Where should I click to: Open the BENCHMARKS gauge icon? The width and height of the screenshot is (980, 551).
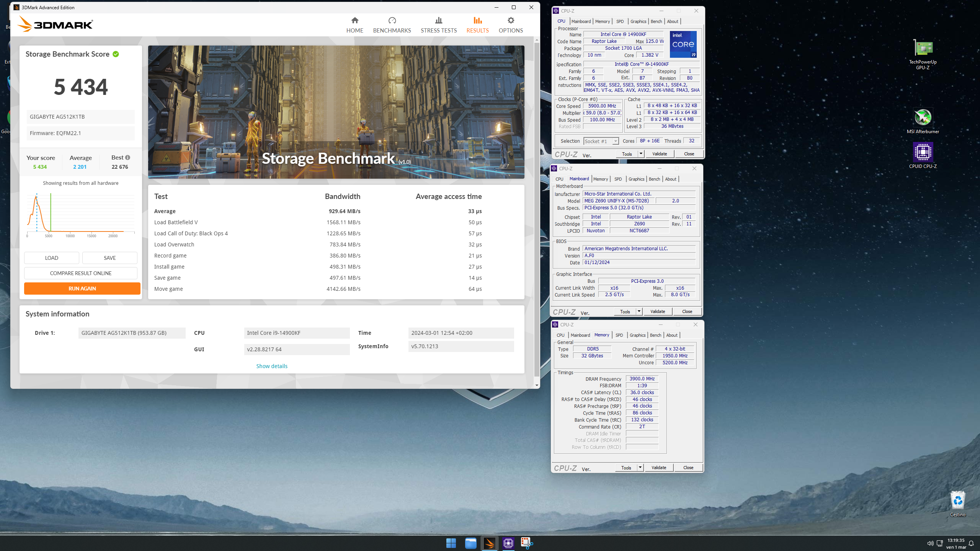(x=392, y=20)
